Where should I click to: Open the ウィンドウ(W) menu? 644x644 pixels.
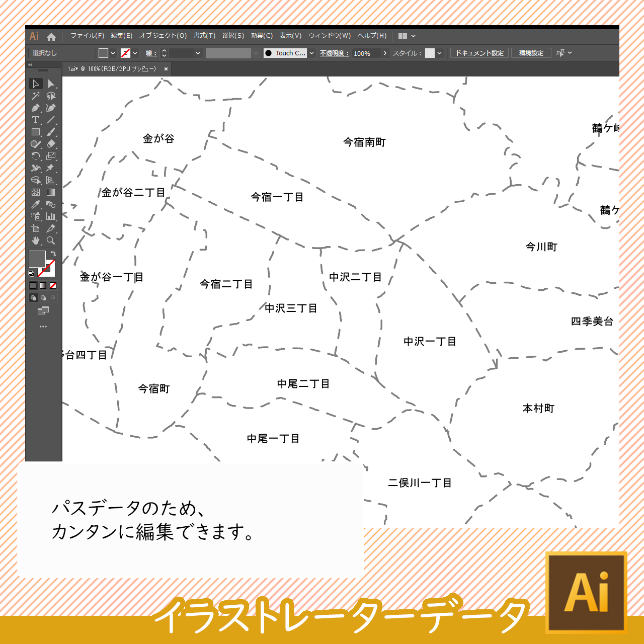click(x=329, y=36)
